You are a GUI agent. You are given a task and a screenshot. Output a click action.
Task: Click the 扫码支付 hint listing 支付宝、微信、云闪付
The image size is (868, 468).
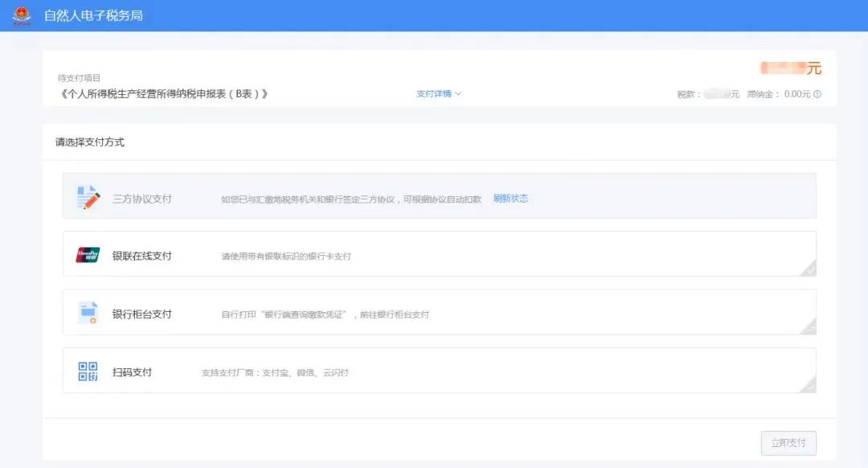[275, 373]
